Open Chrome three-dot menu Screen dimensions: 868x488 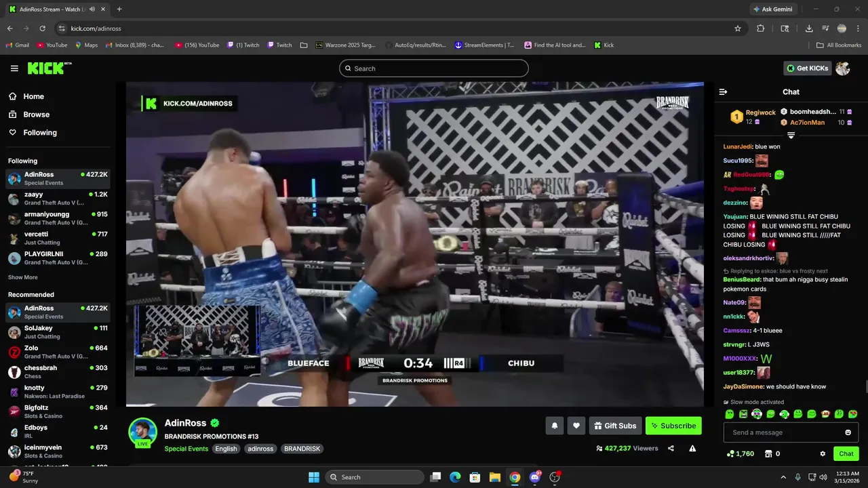tap(858, 28)
